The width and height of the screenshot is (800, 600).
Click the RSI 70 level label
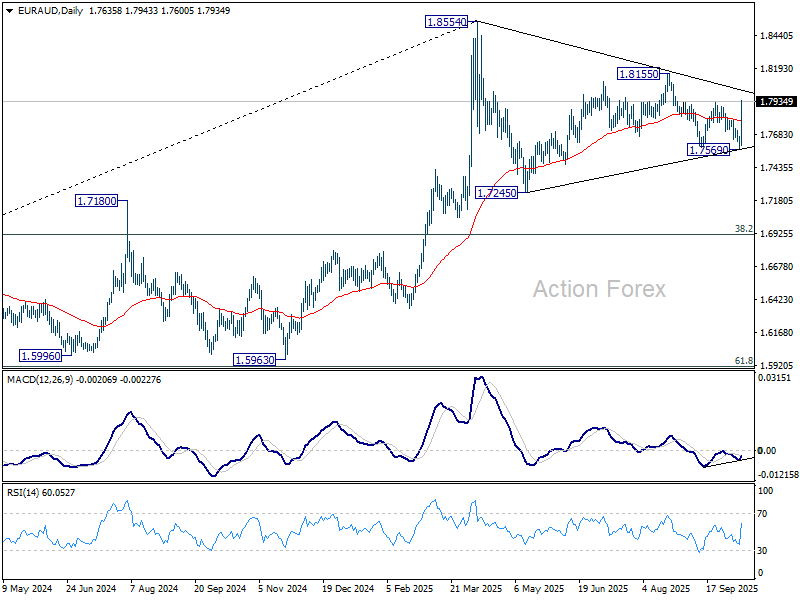[763, 514]
